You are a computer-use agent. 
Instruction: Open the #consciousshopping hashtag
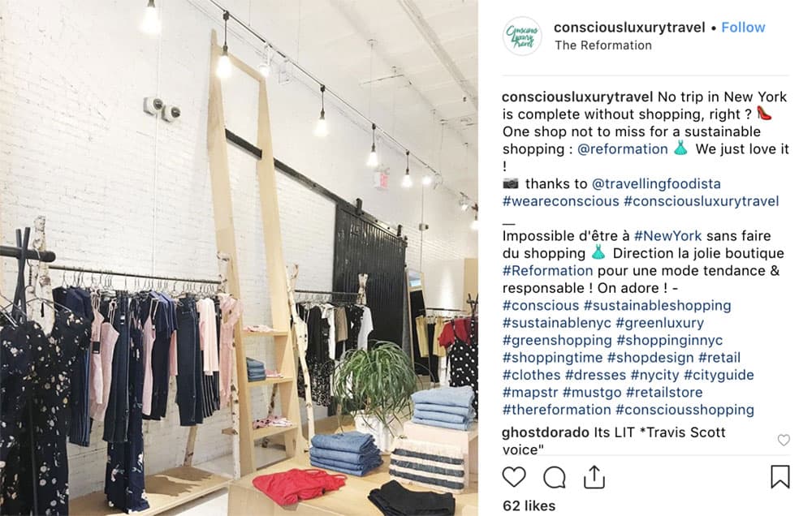tap(685, 410)
